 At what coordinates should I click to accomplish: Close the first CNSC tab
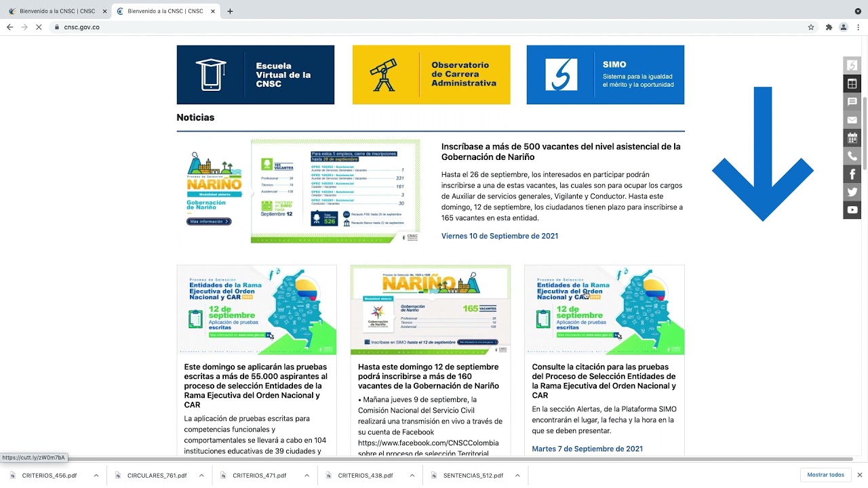pos(104,11)
